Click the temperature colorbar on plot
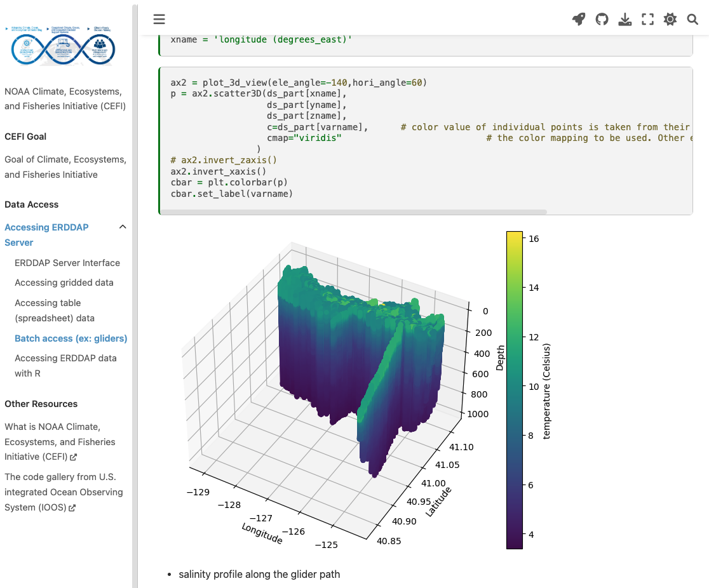Screen dimensions: 709x588 (514, 390)
